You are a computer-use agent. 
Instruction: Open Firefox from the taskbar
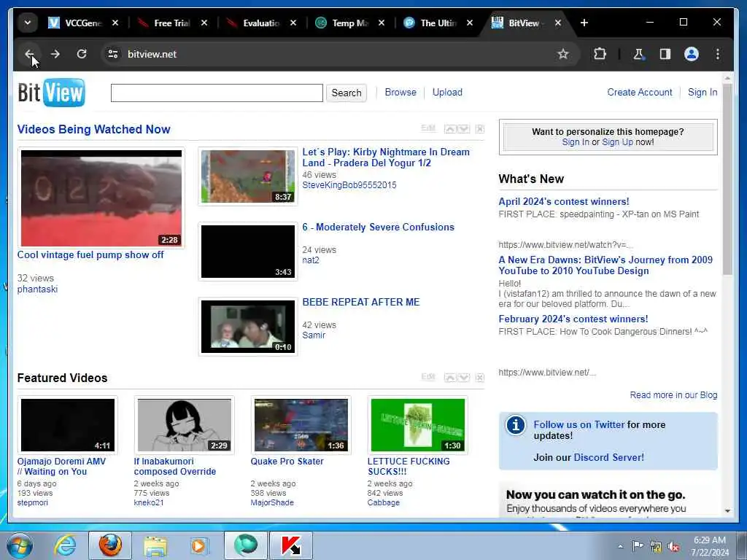coord(110,545)
